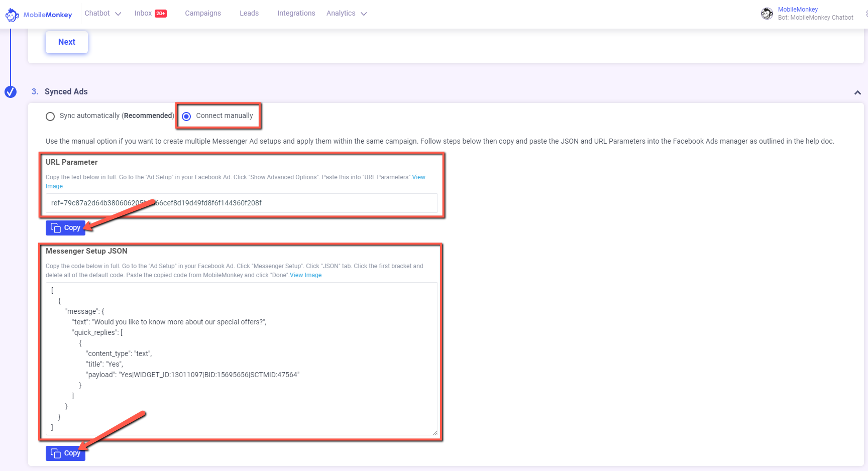Open the Chatbot dropdown menu
868x471 pixels.
[102, 13]
